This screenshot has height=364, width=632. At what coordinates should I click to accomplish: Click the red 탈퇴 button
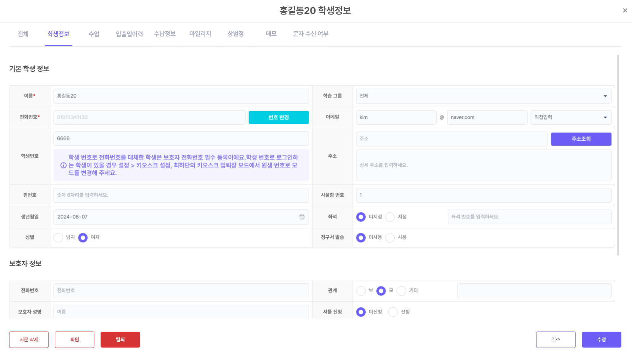point(120,339)
